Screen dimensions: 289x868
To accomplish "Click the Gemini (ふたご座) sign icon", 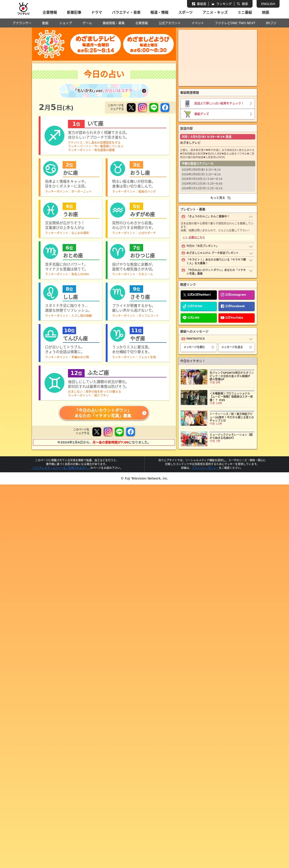I will (x=54, y=383).
